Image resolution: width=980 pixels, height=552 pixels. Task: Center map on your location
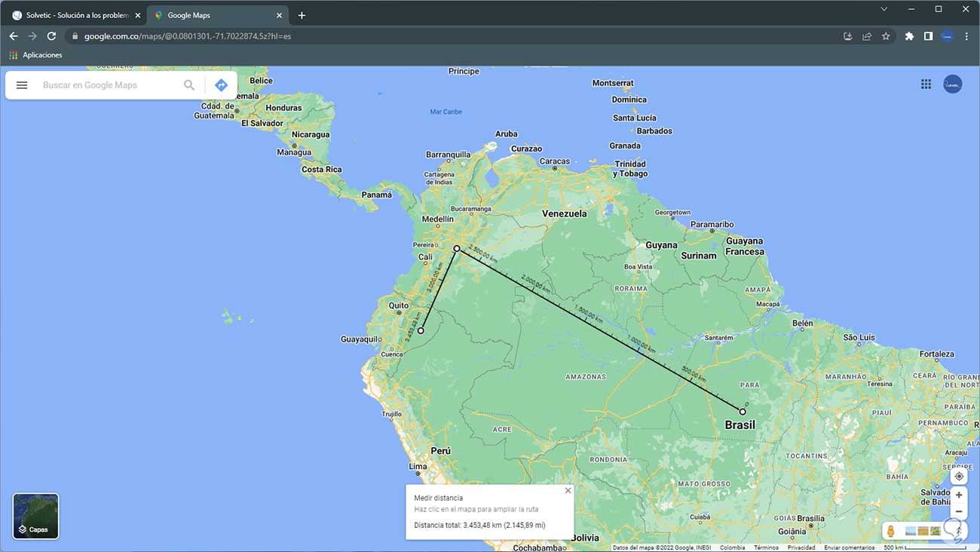tap(959, 477)
